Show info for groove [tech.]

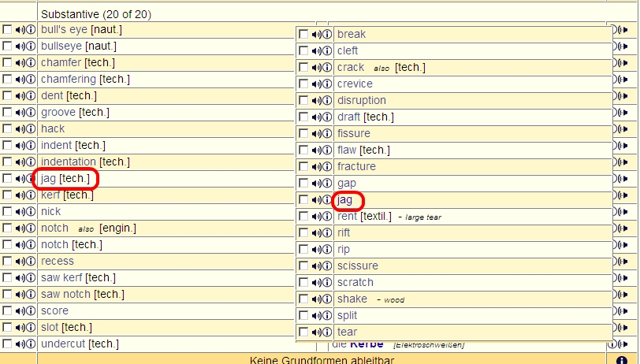click(x=31, y=112)
